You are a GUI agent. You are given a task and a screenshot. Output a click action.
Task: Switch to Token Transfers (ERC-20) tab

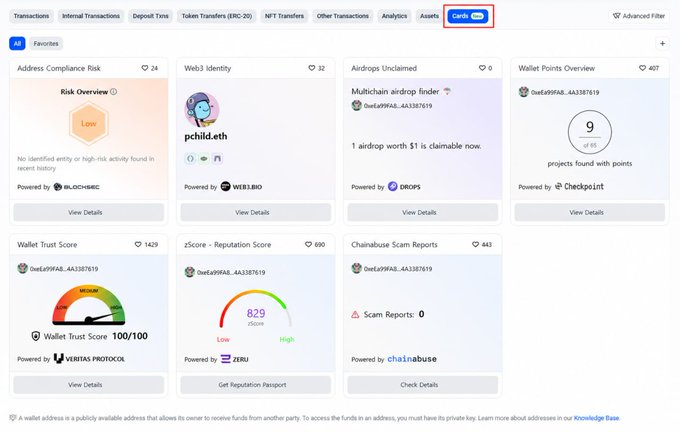coord(216,16)
